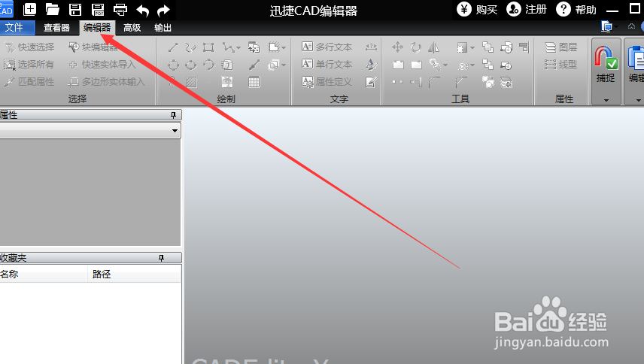644x364 pixels.
Task: Pin the 属性 panel
Action: (173, 115)
